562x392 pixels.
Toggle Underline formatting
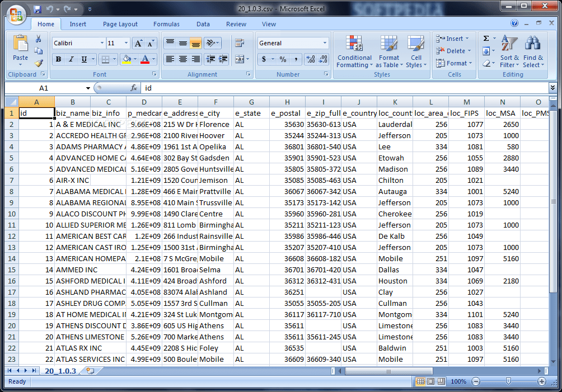tap(84, 59)
